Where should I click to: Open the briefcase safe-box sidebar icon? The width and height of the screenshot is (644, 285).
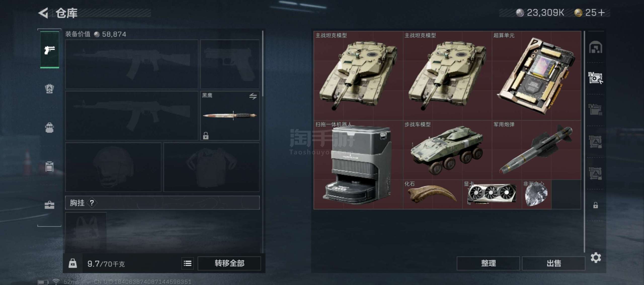pyautogui.click(x=49, y=205)
